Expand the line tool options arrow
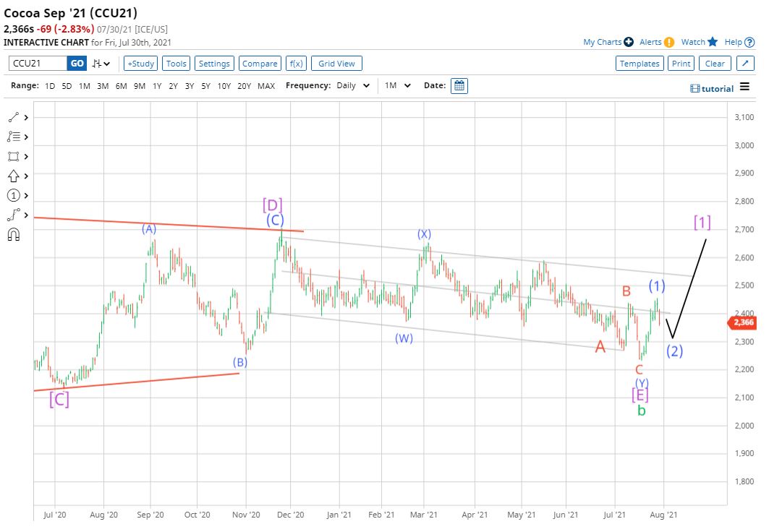The width and height of the screenshot is (769, 532). point(26,118)
